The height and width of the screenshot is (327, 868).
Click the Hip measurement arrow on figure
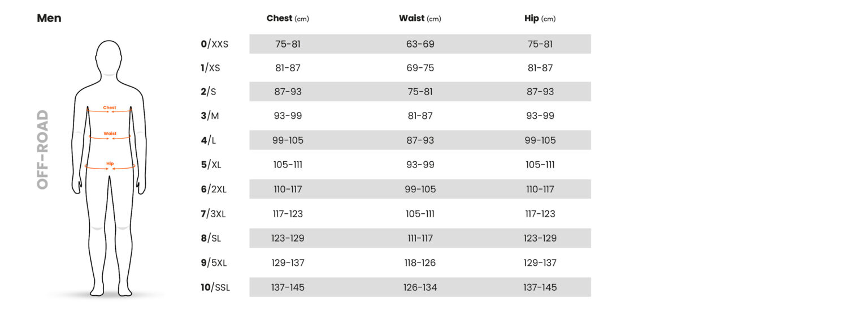coord(110,167)
